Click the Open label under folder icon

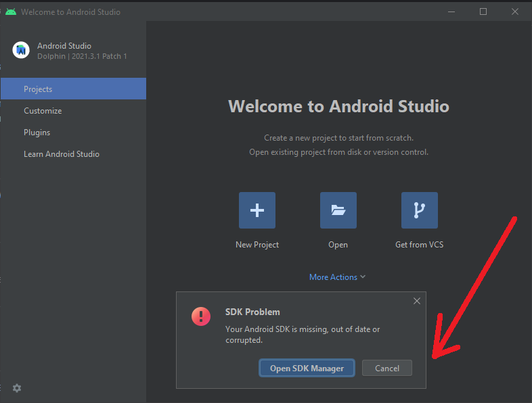pyautogui.click(x=338, y=245)
